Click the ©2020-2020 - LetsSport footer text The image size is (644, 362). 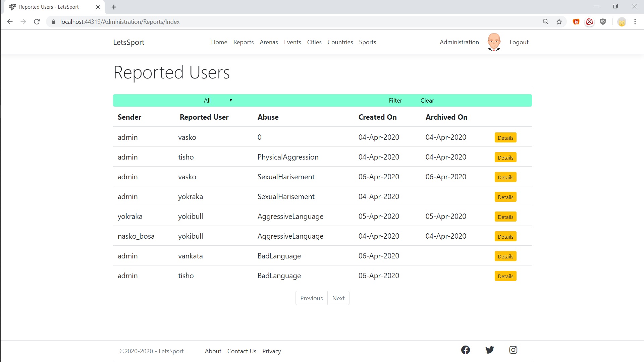click(152, 351)
